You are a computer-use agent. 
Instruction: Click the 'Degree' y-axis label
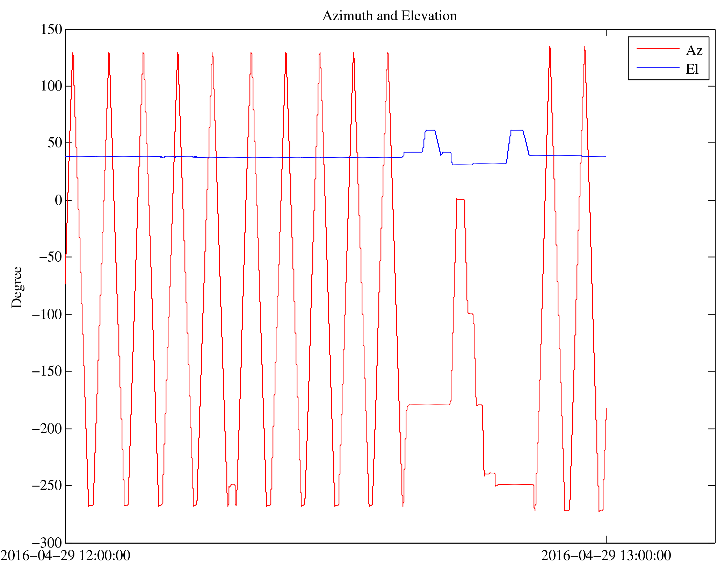point(17,287)
